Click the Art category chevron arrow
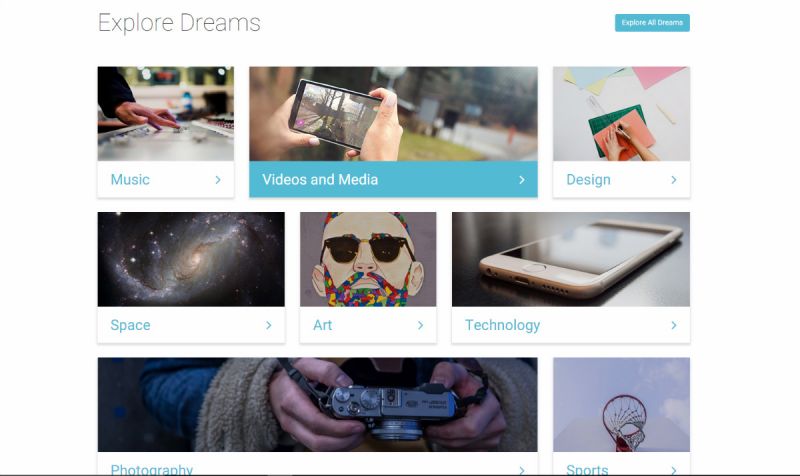Image resolution: width=800 pixels, height=476 pixels. 420,325
